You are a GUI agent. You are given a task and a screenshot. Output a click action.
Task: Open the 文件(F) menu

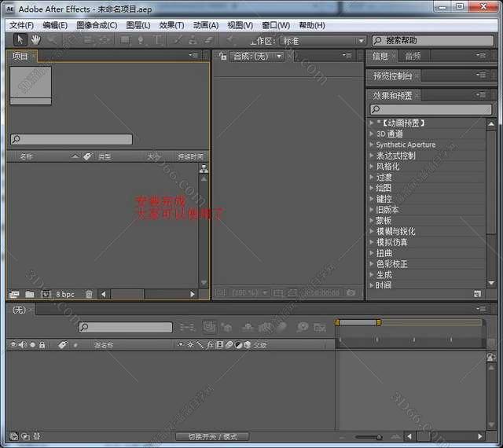point(21,25)
